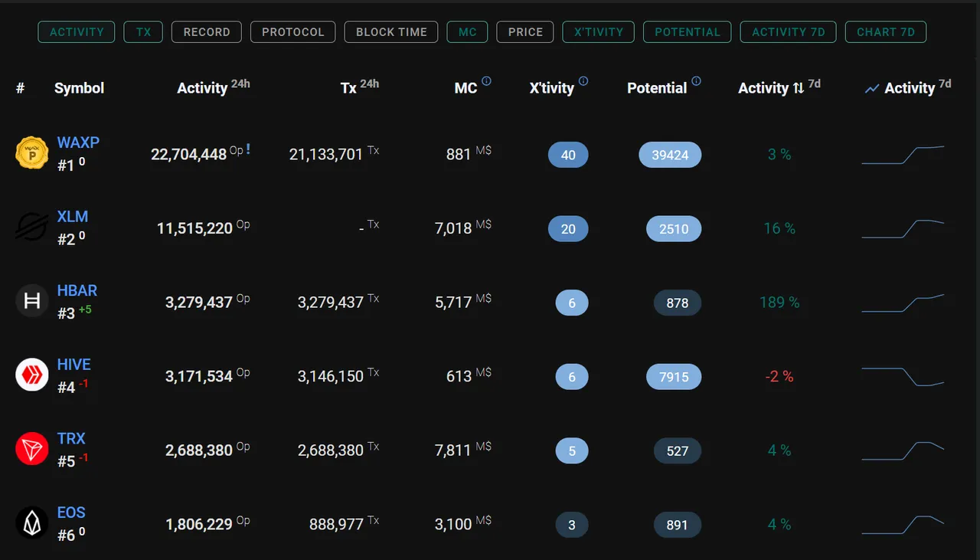Click the HIVE red logo icon
Image resolution: width=980 pixels, height=560 pixels.
[x=32, y=375]
